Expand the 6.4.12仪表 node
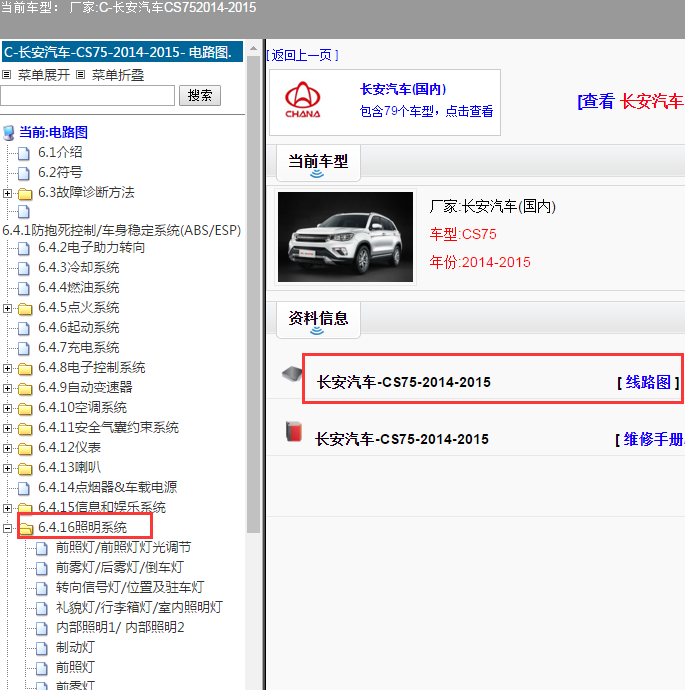 point(7,448)
